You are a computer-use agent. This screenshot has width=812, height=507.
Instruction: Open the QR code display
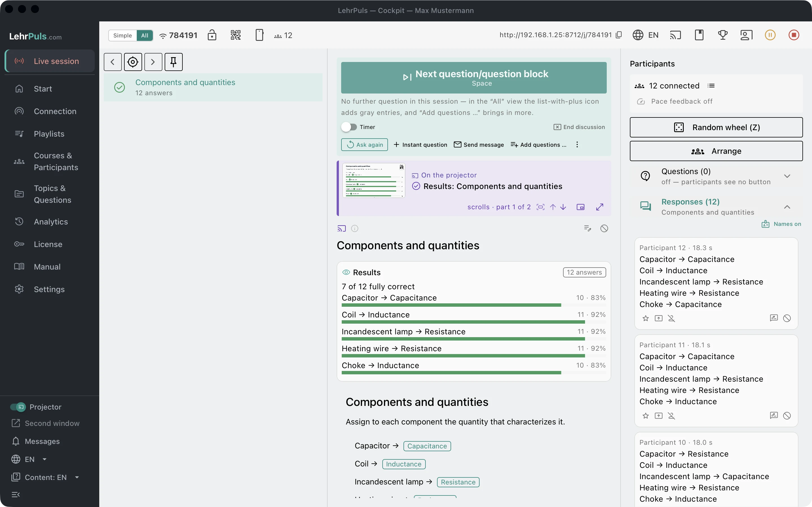(x=235, y=35)
